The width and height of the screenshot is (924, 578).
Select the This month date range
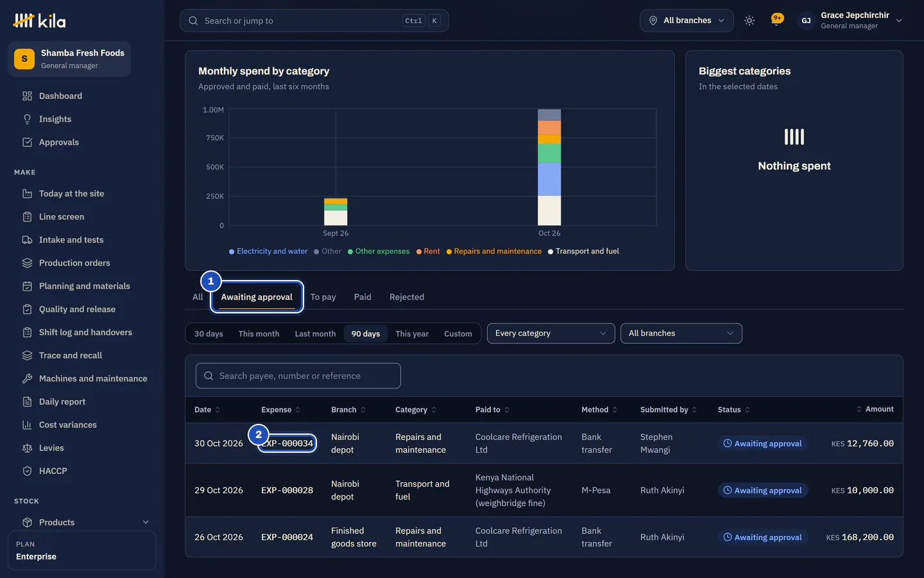click(x=259, y=334)
